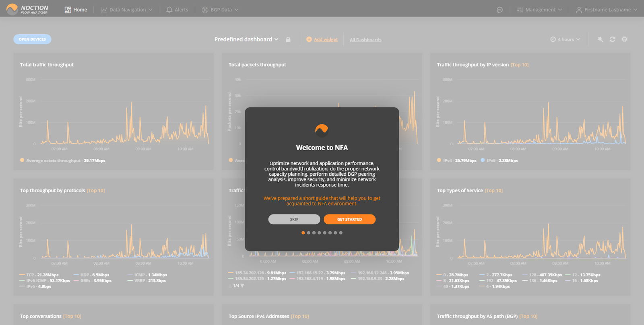Image resolution: width=644 pixels, height=325 pixels.
Task: Toggle the UDP 6.5Mbps legend entry
Action: [91, 275]
